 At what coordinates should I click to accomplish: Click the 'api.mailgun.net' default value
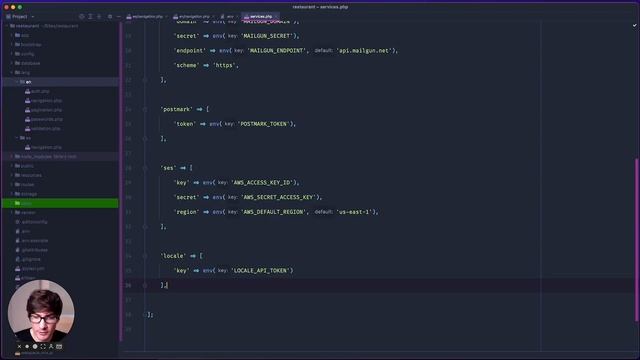[x=364, y=51]
